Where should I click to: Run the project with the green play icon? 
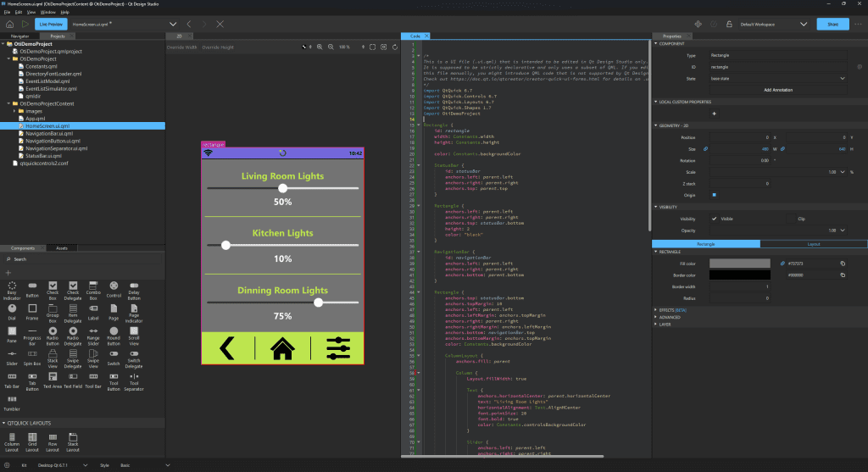point(25,25)
